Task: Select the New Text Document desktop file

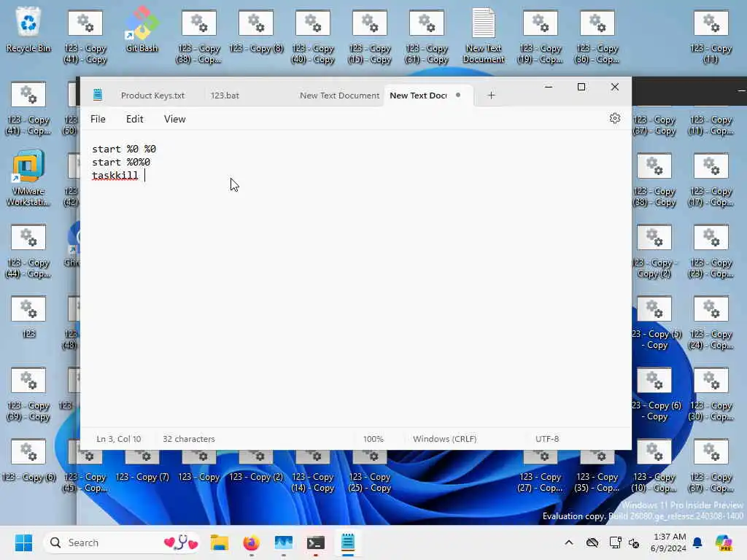Action: tap(484, 36)
